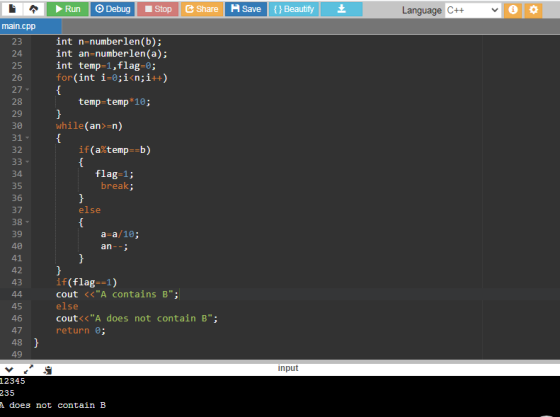
Task: Collapse the if block at line 33
Action: pyautogui.click(x=28, y=162)
